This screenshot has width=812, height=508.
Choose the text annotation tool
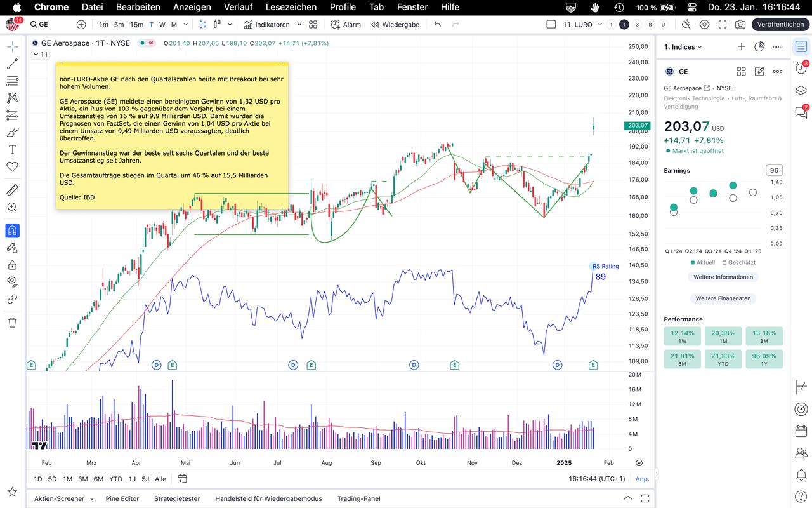pos(12,150)
